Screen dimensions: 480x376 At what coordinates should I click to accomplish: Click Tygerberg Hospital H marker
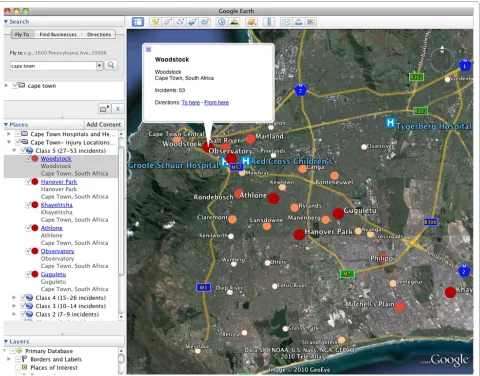coord(390,122)
